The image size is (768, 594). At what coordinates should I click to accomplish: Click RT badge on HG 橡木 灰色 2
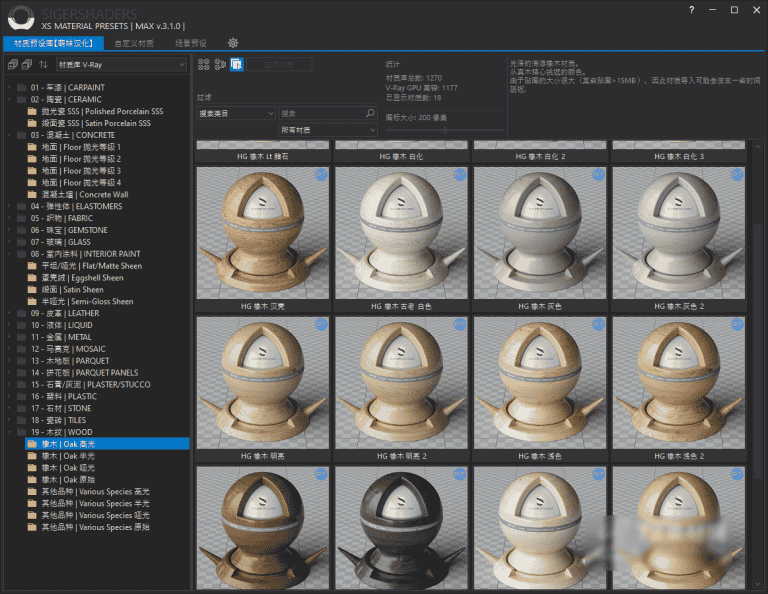click(737, 174)
